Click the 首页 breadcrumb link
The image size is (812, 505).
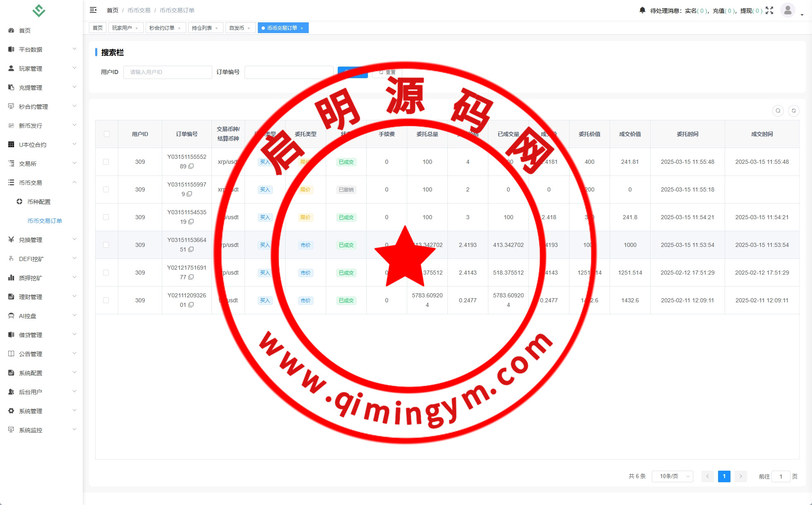(112, 10)
